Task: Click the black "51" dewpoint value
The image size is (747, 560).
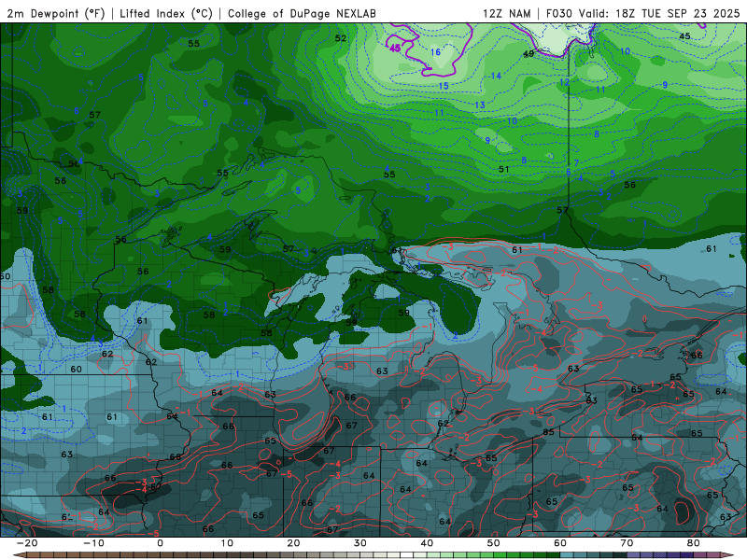Action: click(503, 169)
